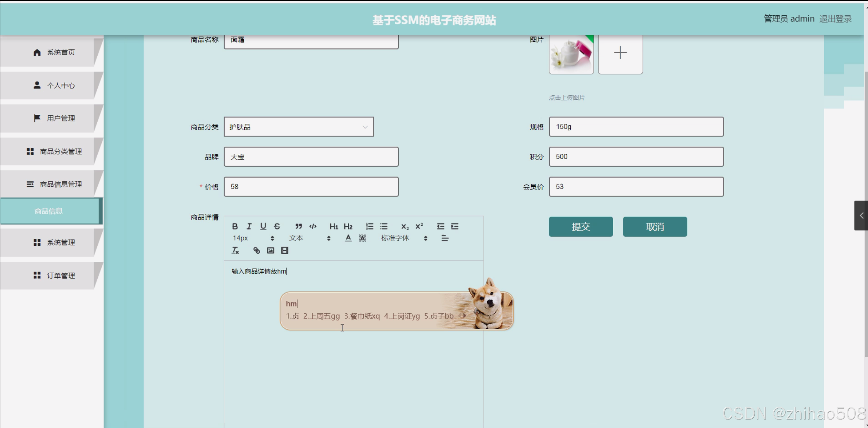The height and width of the screenshot is (428, 868).
Task: Open the text color picker
Action: tap(348, 238)
